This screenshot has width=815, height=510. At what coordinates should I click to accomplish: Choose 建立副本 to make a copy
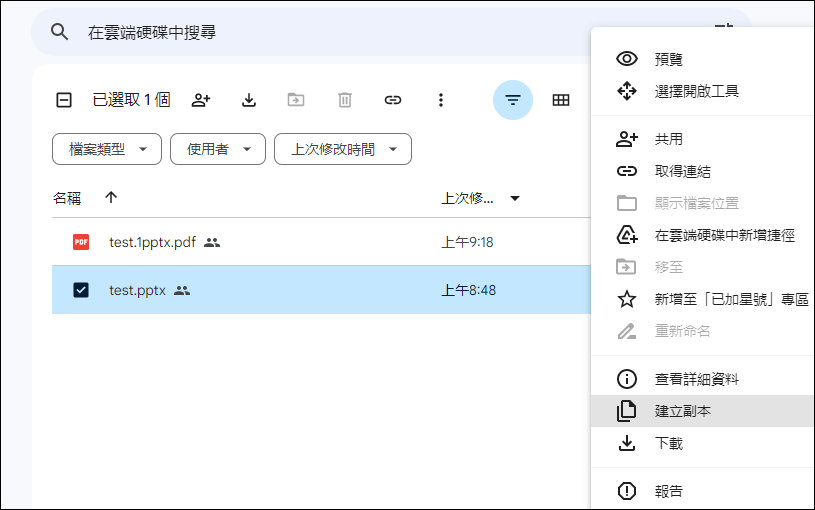point(703,411)
